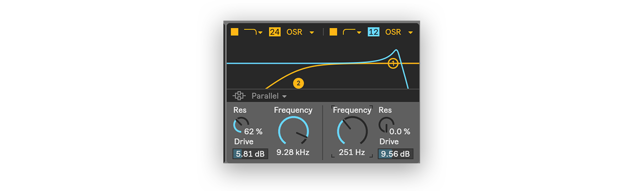Toggle the second filter's yellow activator square
The width and height of the screenshot is (644, 191).
333,32
